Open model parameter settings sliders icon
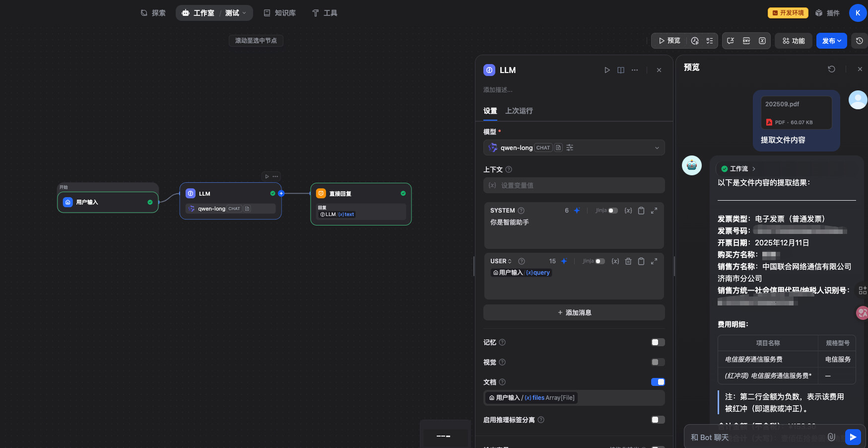 point(570,148)
